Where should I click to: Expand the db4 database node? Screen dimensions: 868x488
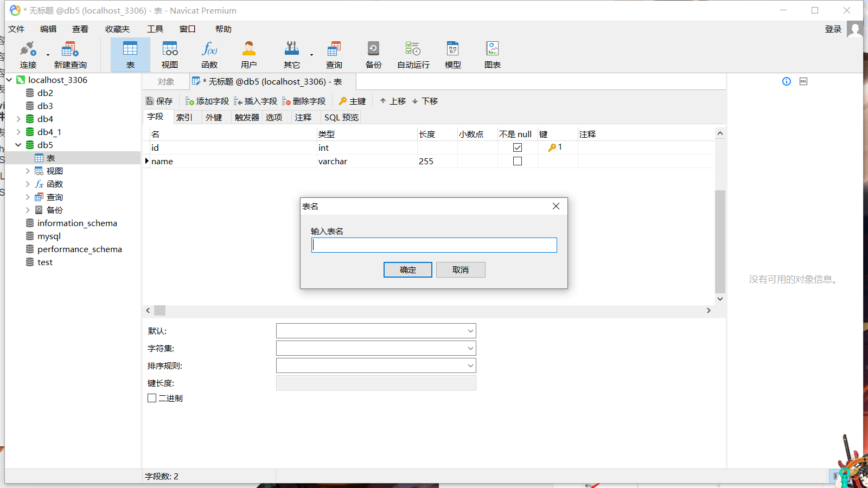click(x=18, y=119)
